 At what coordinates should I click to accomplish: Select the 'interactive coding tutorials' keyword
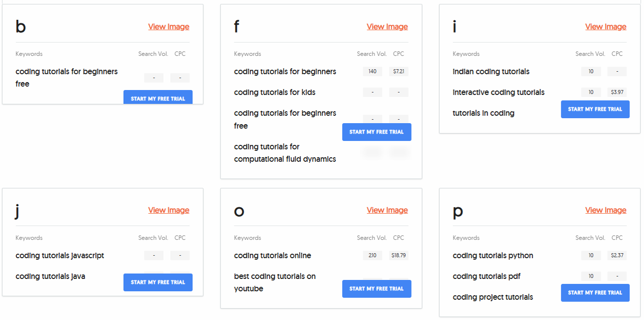(x=498, y=92)
